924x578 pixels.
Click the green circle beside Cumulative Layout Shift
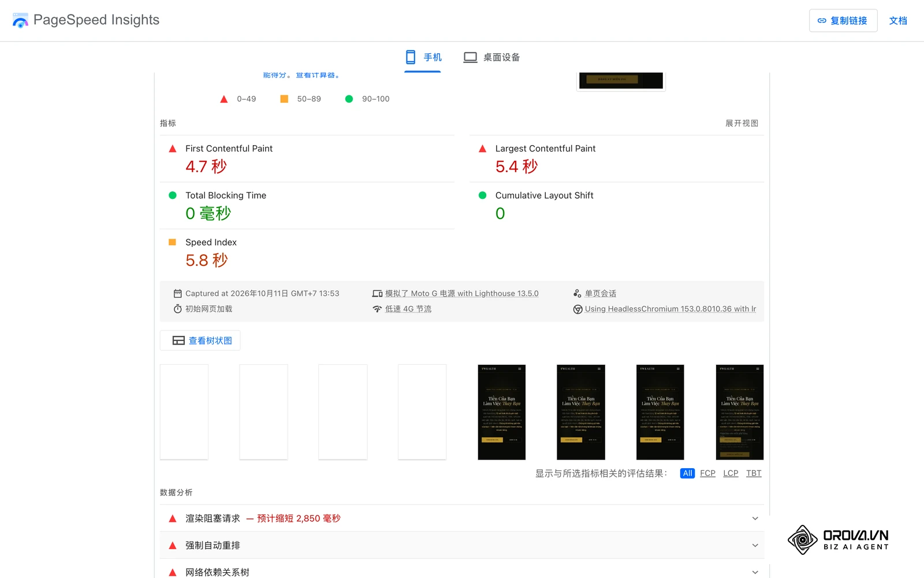(482, 195)
